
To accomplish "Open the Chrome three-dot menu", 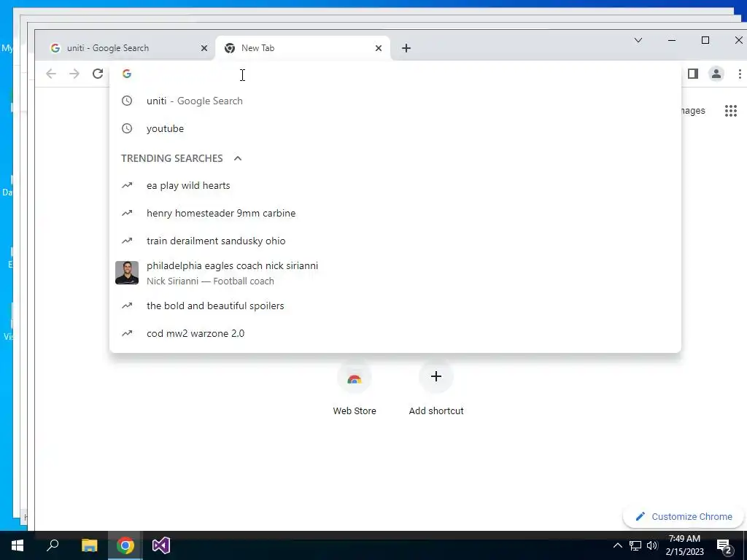I will click(x=740, y=74).
